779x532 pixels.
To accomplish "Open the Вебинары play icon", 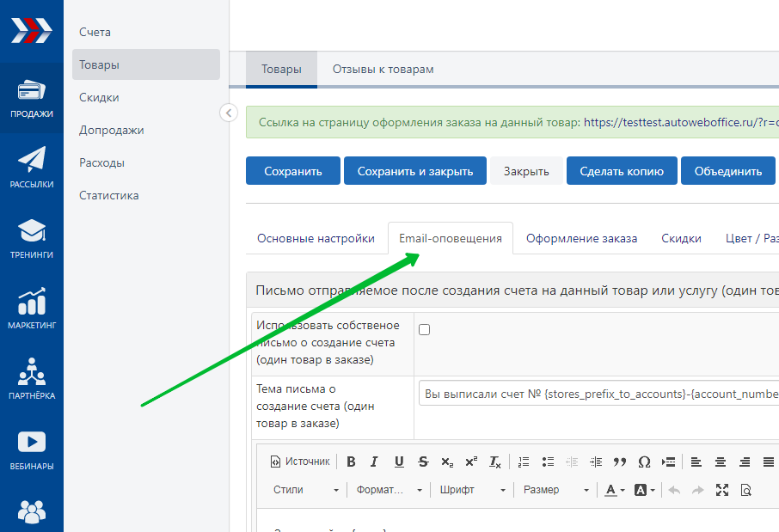I will pos(32,450).
